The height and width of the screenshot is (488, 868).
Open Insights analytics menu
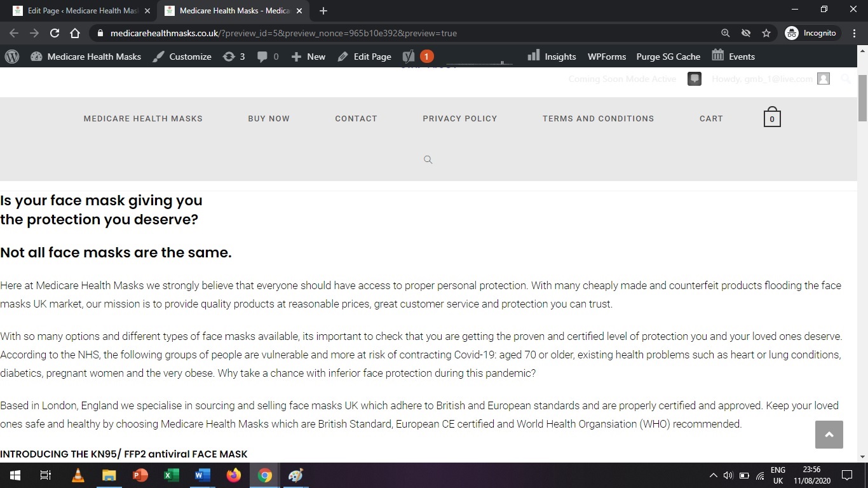click(x=552, y=57)
